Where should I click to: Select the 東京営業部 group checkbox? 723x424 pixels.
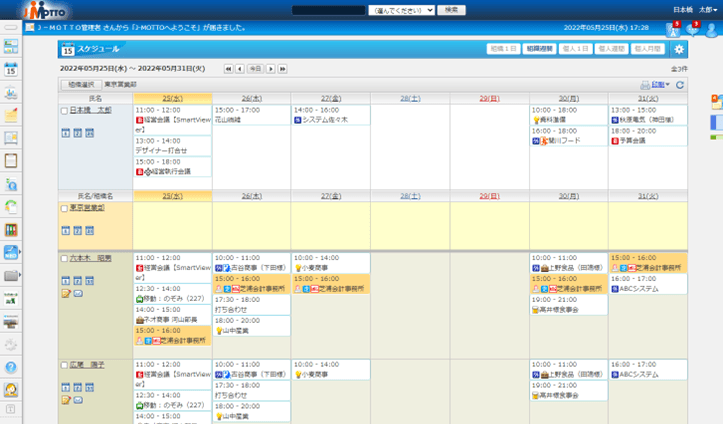(65, 208)
